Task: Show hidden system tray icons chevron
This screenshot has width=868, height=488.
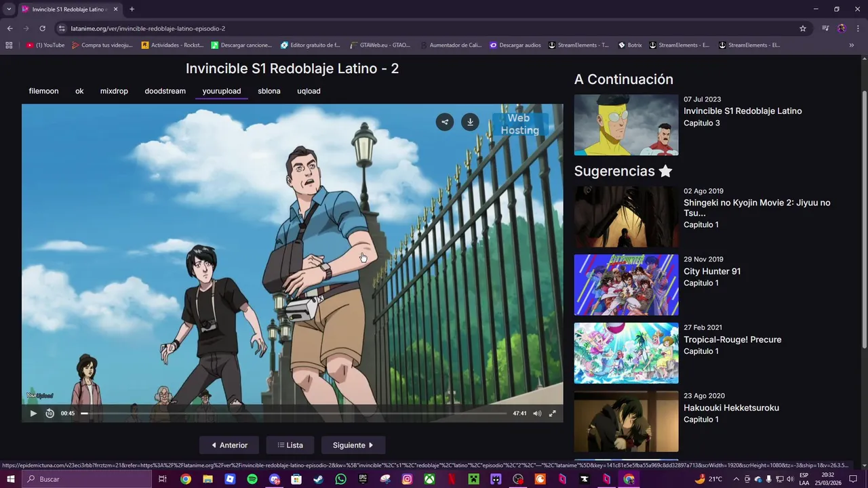Action: coord(736,479)
